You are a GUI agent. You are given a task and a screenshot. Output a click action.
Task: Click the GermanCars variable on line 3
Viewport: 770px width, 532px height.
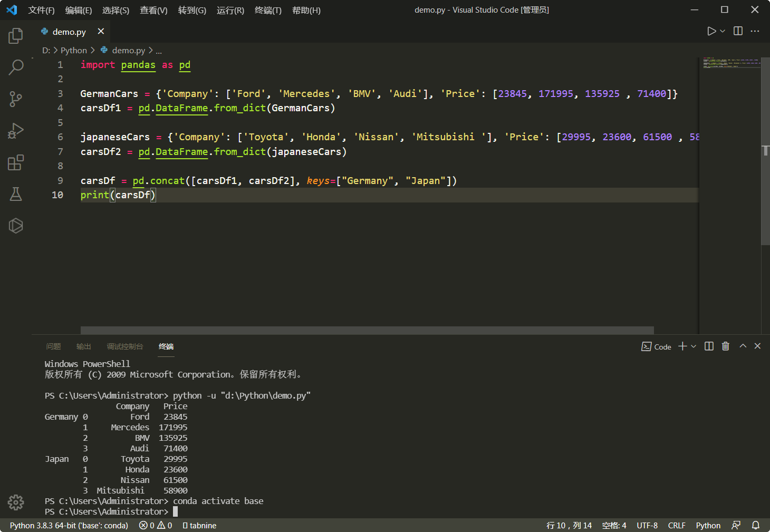click(109, 94)
